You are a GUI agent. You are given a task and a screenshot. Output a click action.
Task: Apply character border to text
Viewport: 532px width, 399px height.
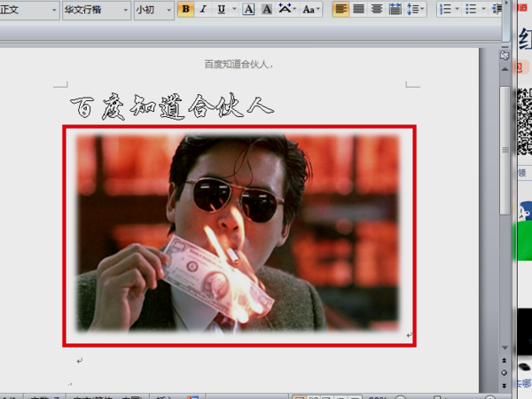[248, 9]
